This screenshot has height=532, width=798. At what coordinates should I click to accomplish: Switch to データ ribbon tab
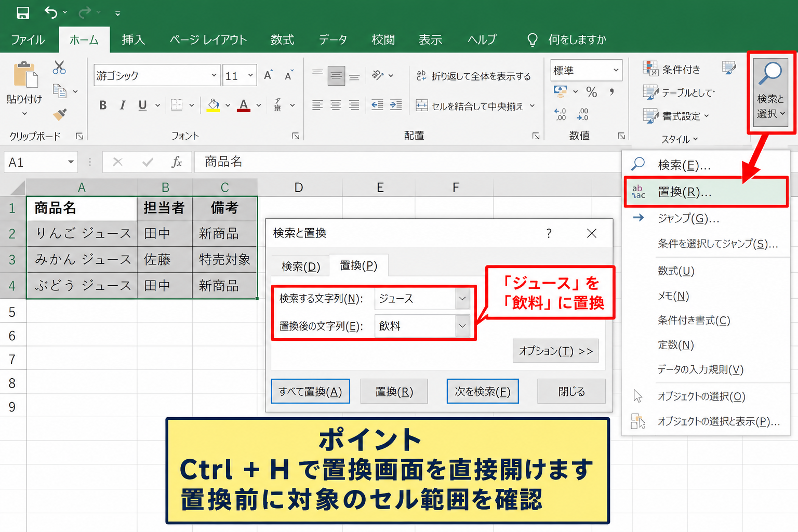click(x=332, y=39)
